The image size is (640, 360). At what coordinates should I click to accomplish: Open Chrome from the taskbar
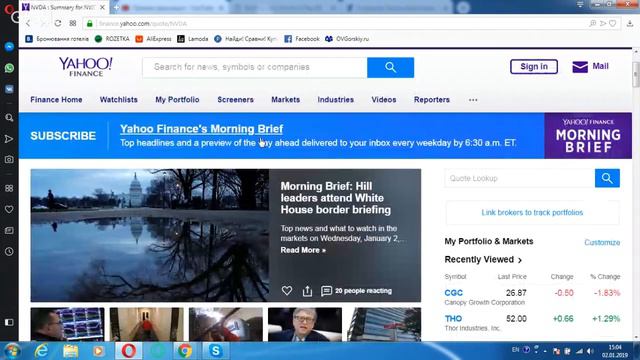[x=184, y=351]
